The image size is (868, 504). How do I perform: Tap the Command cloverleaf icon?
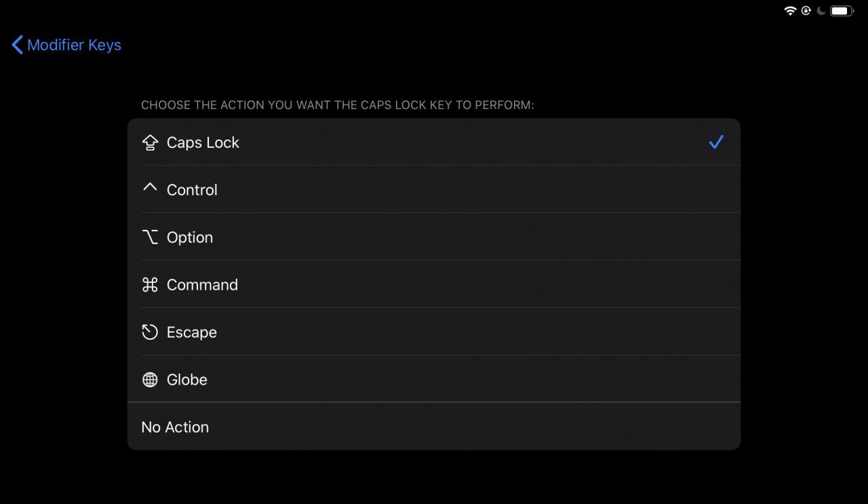click(150, 284)
